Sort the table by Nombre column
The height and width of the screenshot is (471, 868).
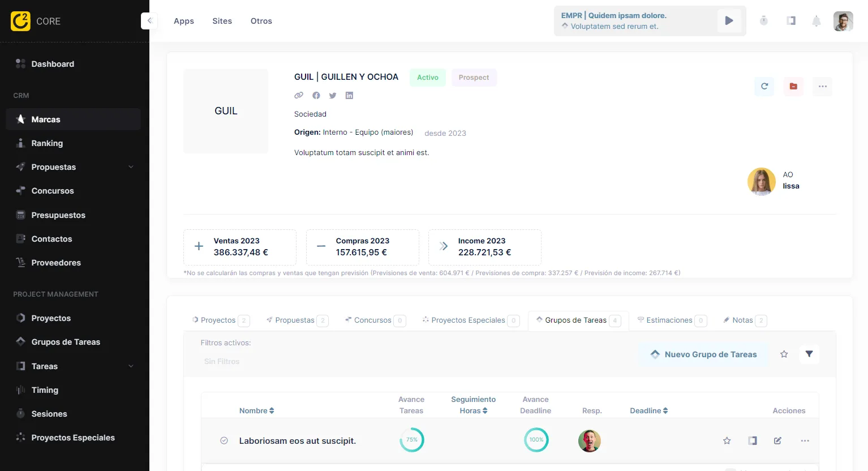(x=256, y=411)
